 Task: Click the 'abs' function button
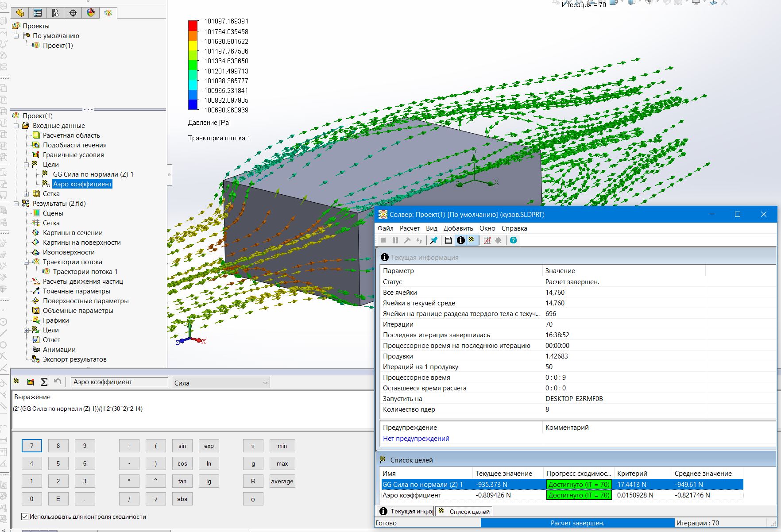click(182, 499)
